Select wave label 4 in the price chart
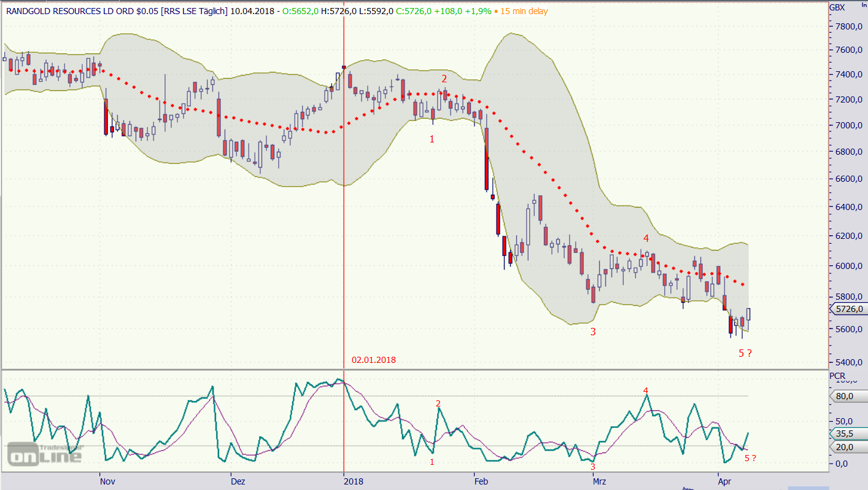 pos(646,238)
